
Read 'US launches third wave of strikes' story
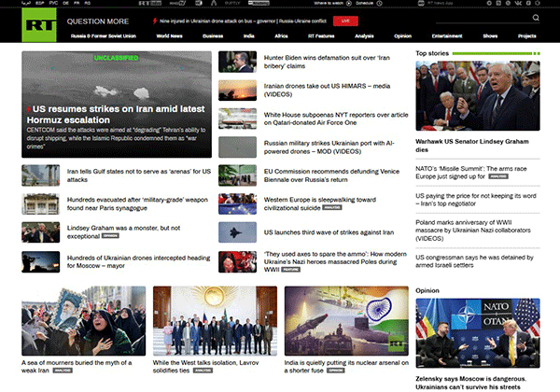point(329,232)
